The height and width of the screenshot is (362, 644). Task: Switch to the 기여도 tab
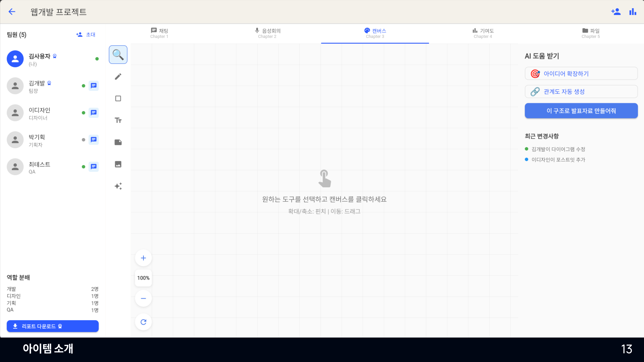(x=483, y=33)
